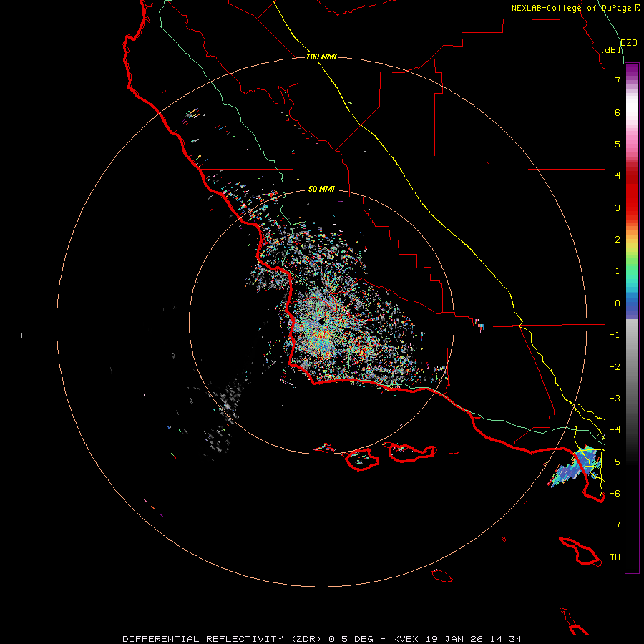Click the "[dB]" units label

(x=611, y=49)
